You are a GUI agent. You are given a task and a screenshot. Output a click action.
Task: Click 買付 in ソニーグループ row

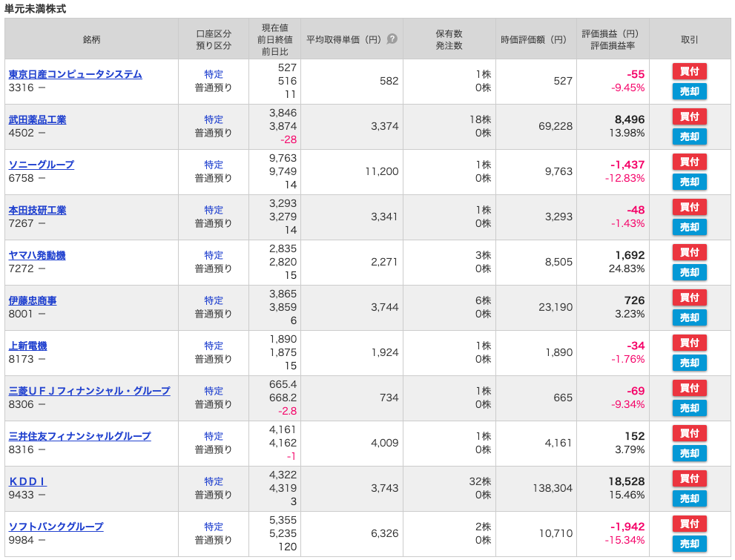click(690, 162)
